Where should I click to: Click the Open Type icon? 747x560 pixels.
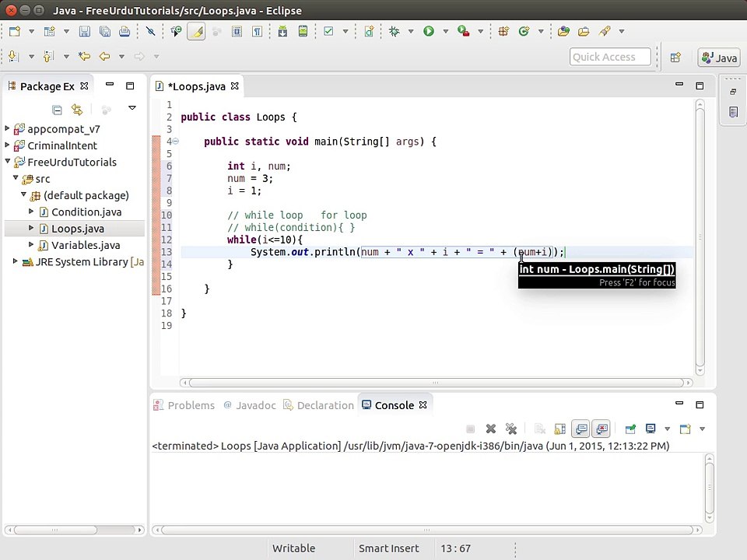pos(563,31)
